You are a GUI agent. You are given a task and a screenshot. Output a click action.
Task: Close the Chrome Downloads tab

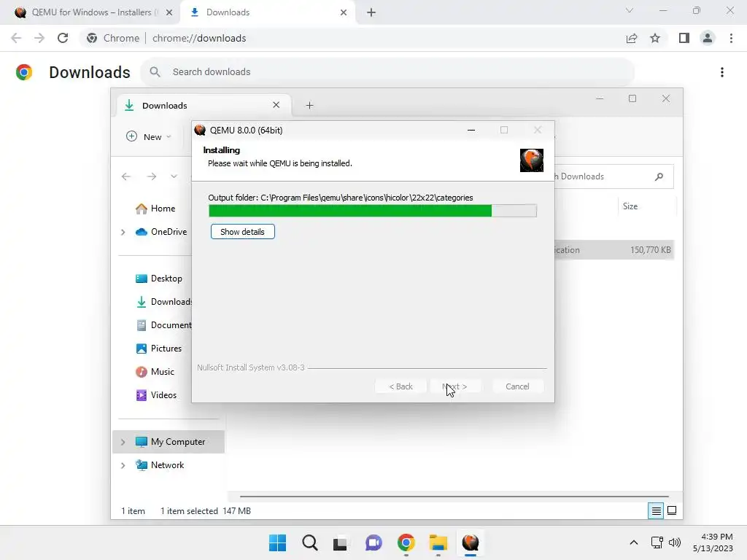(x=344, y=12)
